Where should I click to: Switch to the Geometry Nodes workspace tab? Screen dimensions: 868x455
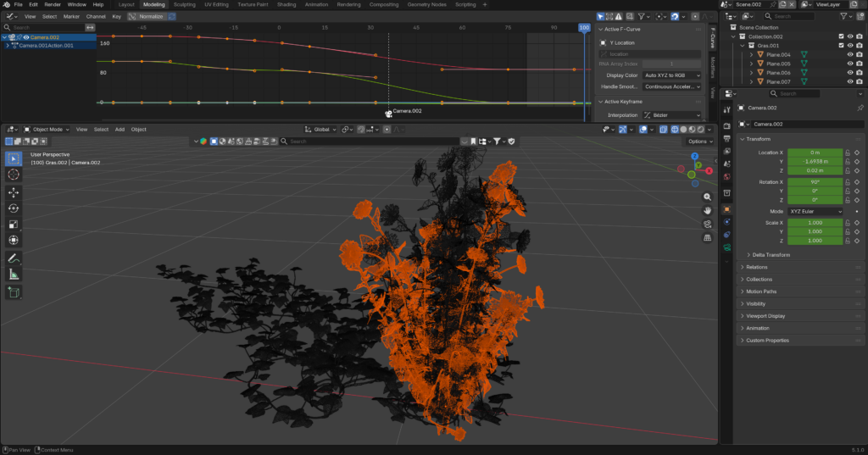427,4
